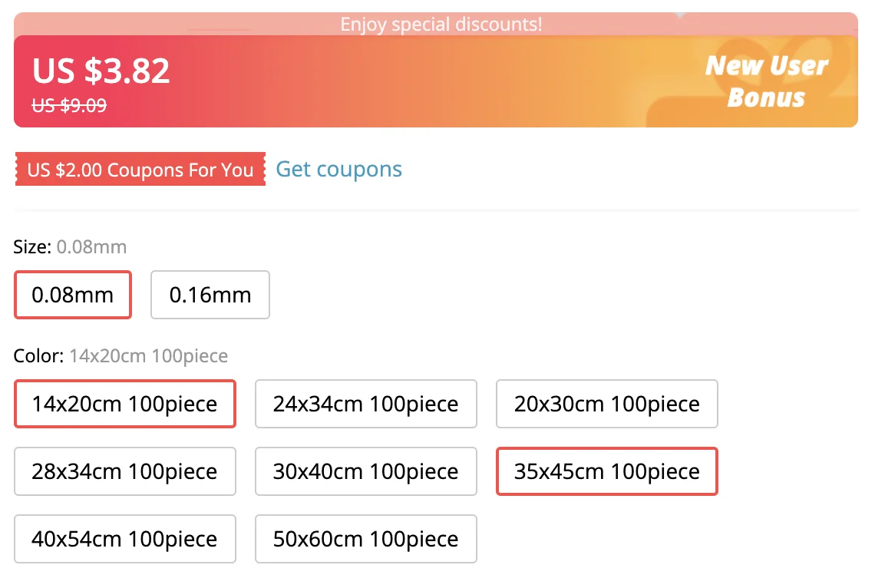Click the US $3.82 sale price
This screenshot has width=875, height=588.
(101, 71)
